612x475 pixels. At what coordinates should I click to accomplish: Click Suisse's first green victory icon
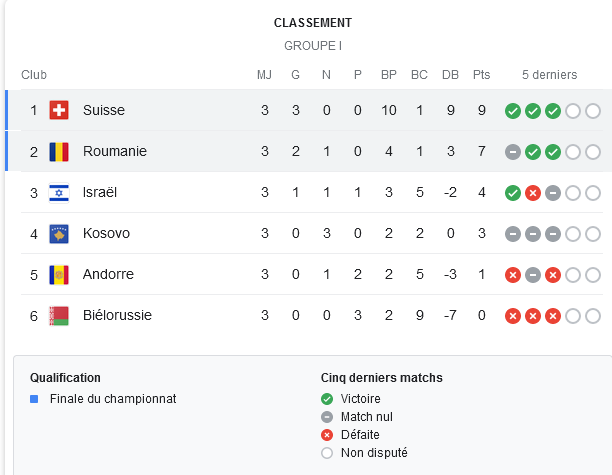[x=513, y=111]
